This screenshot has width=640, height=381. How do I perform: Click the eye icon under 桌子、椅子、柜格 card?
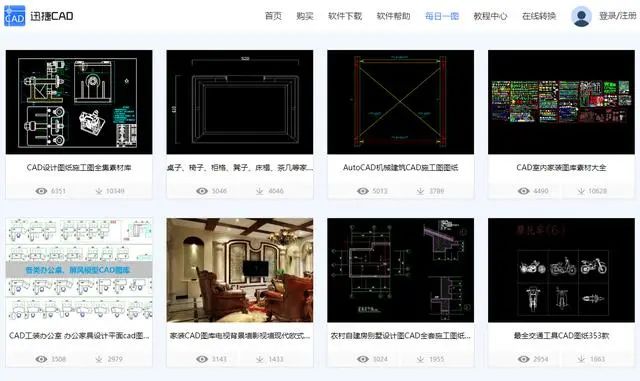(x=202, y=191)
